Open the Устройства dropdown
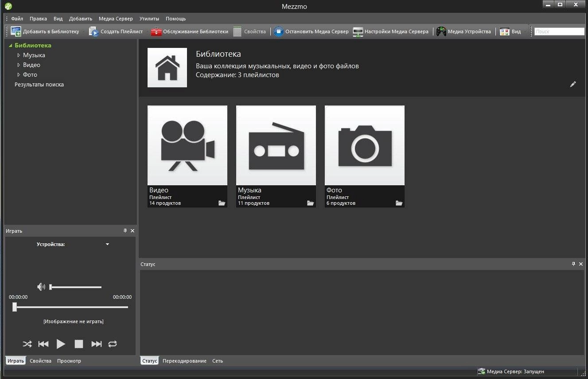The height and width of the screenshot is (379, 588). coord(107,244)
